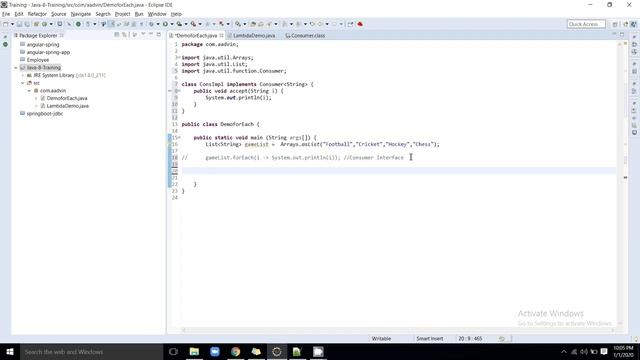Open the File menu
640x360 pixels.
point(6,14)
